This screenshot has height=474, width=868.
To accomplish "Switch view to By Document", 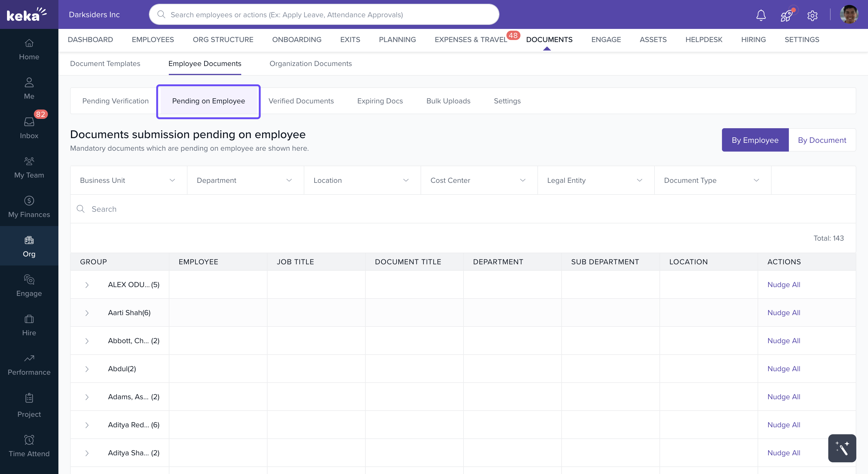I will [822, 140].
